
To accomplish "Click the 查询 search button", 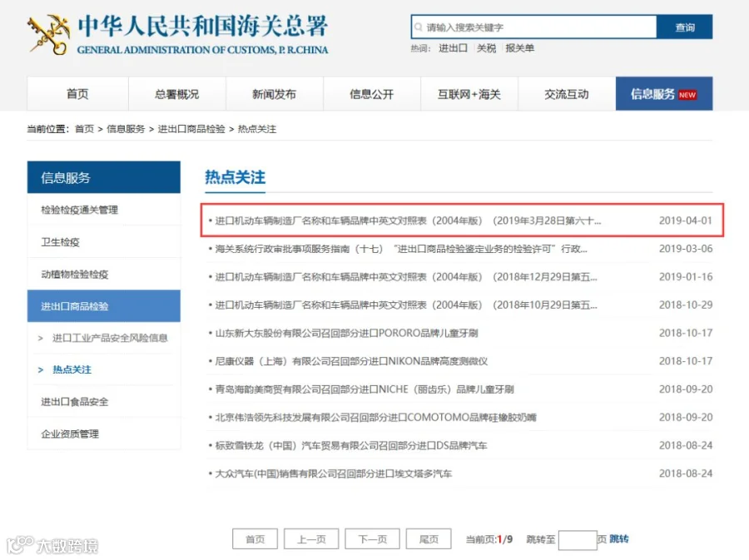I will [x=685, y=27].
